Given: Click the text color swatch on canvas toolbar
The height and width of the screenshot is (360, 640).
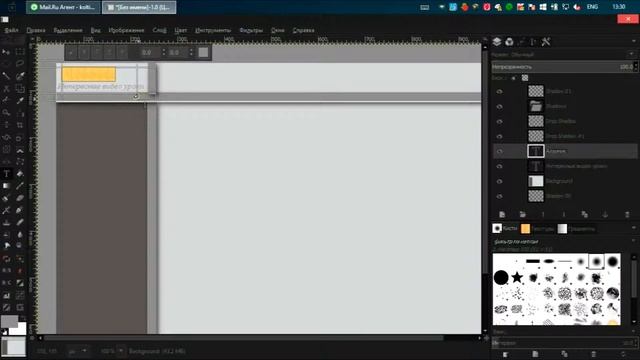Looking at the screenshot, I should click(203, 52).
